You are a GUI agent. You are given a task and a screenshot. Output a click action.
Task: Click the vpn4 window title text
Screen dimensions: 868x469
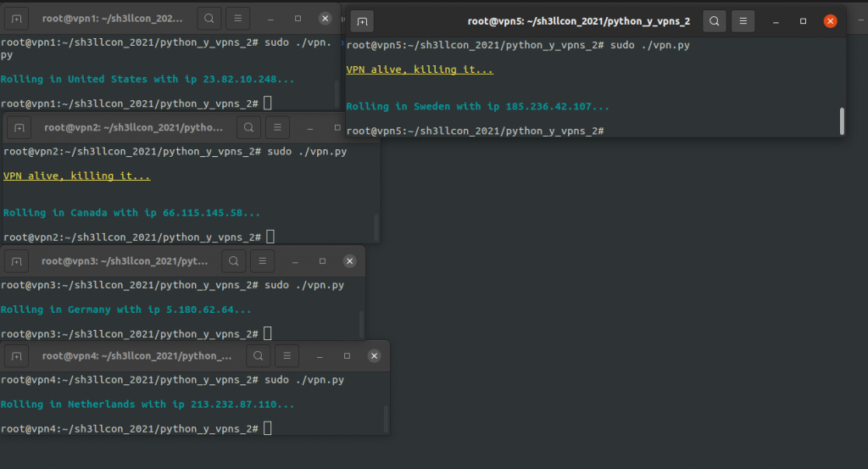136,356
